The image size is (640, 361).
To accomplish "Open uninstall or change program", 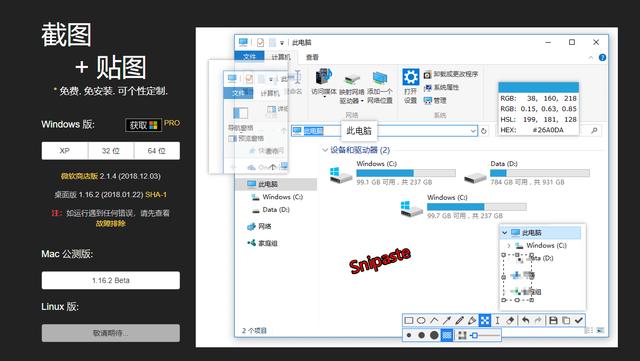I will click(x=451, y=74).
